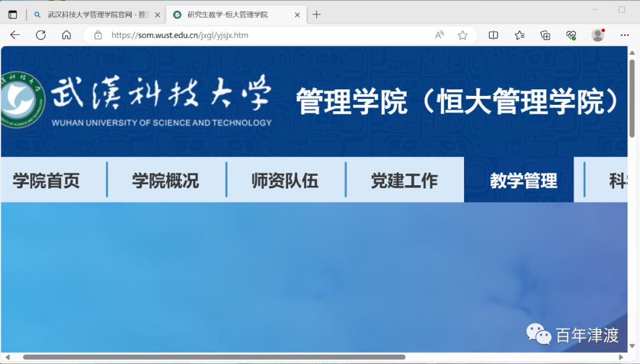Add this page to favorites with the star icon
Image resolution: width=640 pixels, height=364 pixels.
click(x=462, y=35)
